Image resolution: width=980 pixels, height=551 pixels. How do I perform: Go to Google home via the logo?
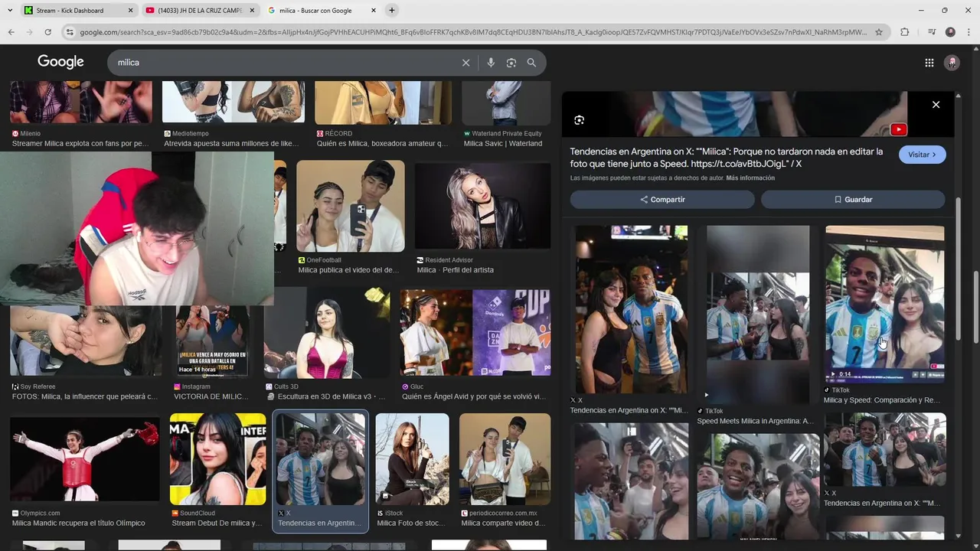[x=60, y=62]
